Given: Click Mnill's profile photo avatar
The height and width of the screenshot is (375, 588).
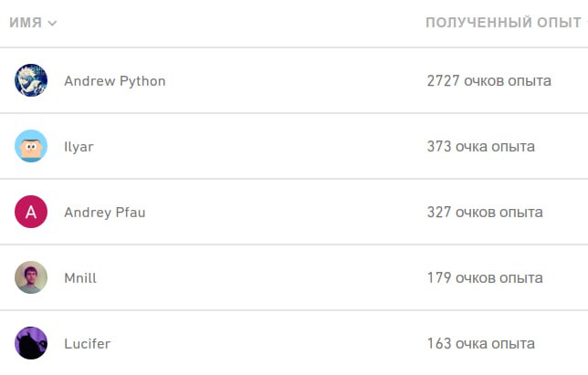Looking at the screenshot, I should (x=31, y=277).
